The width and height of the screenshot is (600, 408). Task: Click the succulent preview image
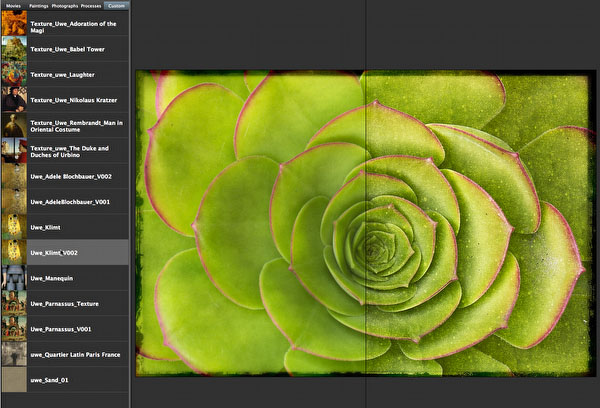[x=366, y=223]
